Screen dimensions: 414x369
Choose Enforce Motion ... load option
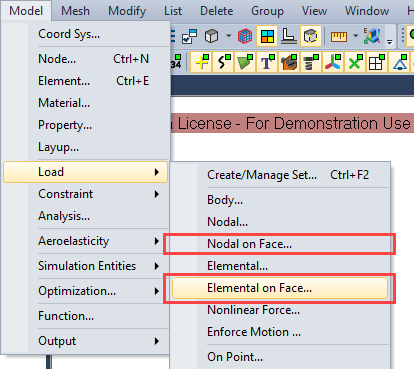point(280,332)
